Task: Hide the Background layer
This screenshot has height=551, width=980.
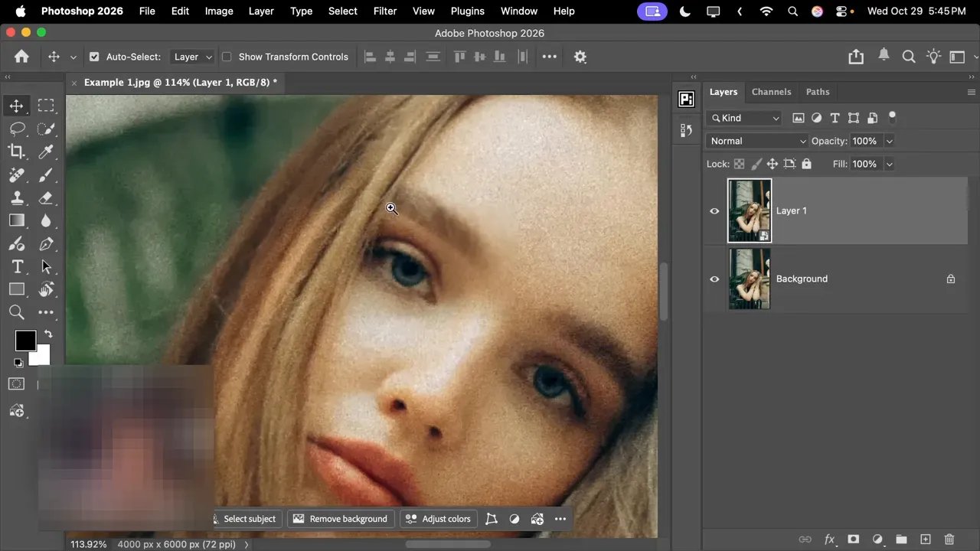Action: point(714,279)
